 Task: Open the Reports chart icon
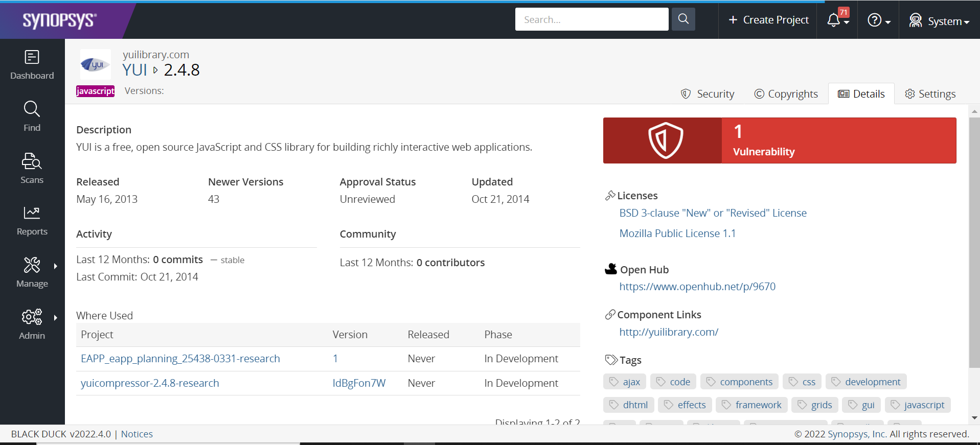click(32, 213)
